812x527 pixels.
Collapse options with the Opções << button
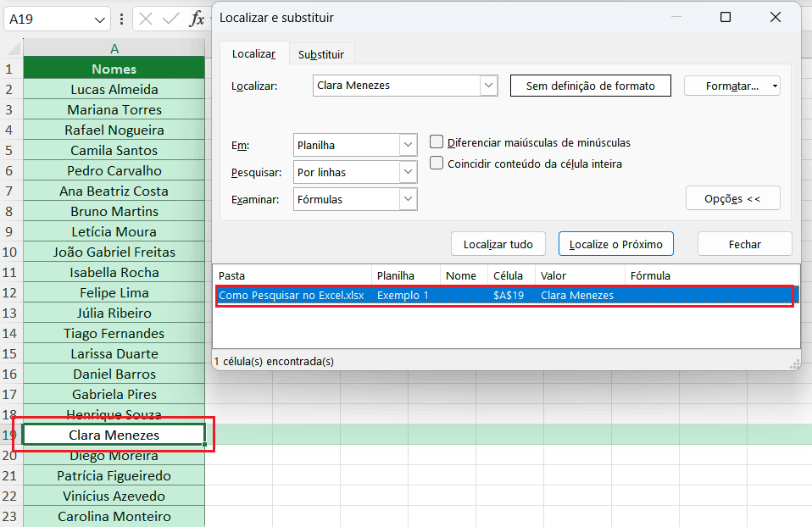click(x=732, y=197)
